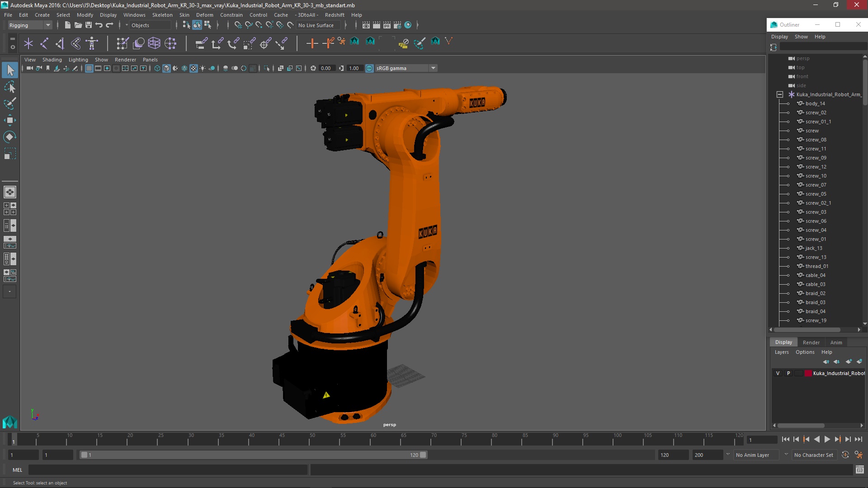
Task: Click the Anim tab in properties panel
Action: pos(836,342)
